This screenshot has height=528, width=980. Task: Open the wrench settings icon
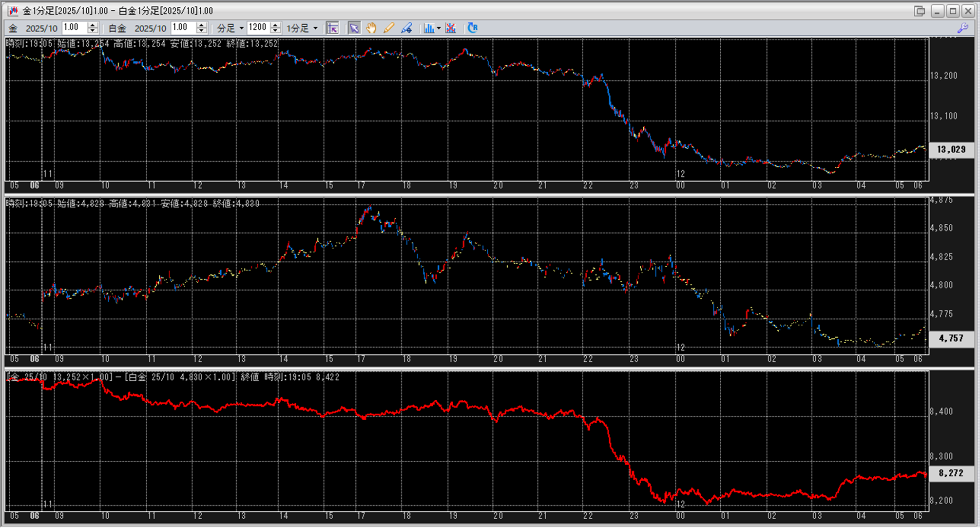962,28
